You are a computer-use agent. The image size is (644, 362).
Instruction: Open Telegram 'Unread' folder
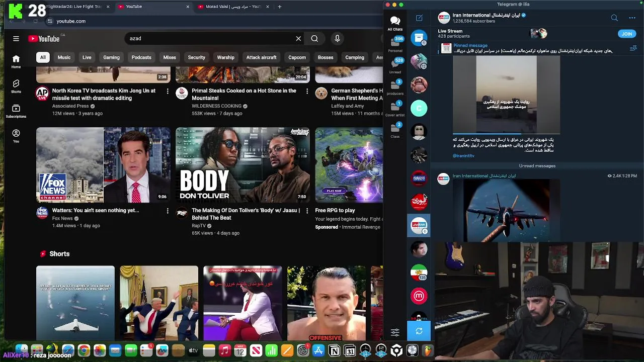(395, 66)
